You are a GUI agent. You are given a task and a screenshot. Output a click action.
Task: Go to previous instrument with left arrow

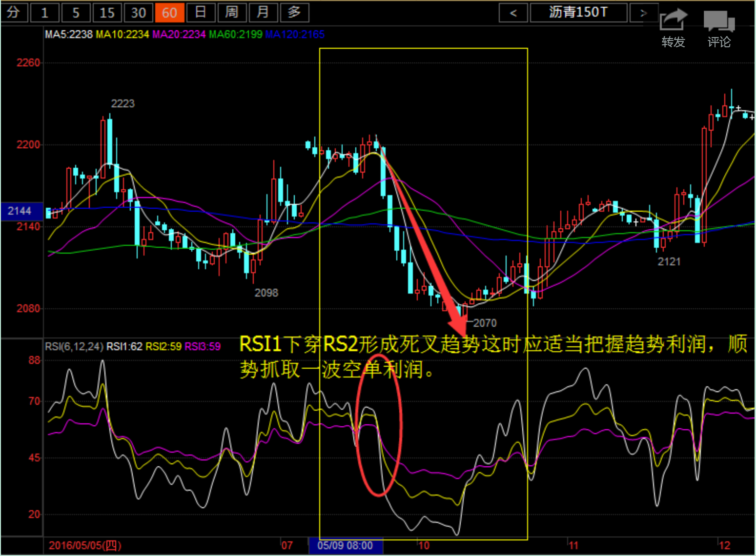tap(513, 13)
